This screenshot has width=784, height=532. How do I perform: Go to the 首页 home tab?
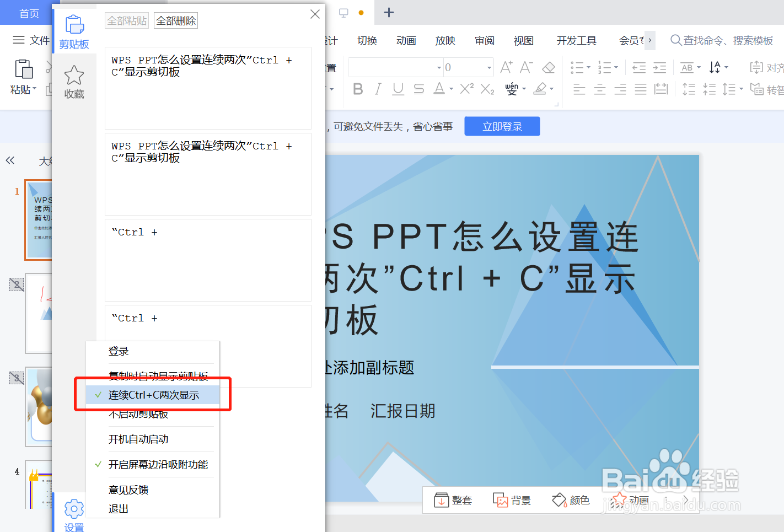tap(29, 13)
